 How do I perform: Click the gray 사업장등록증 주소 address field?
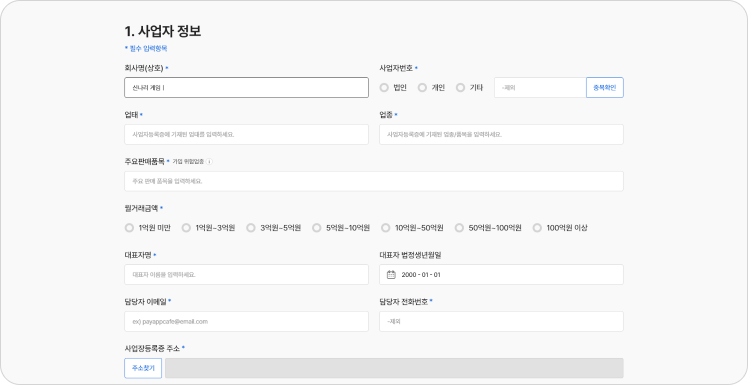[394, 368]
